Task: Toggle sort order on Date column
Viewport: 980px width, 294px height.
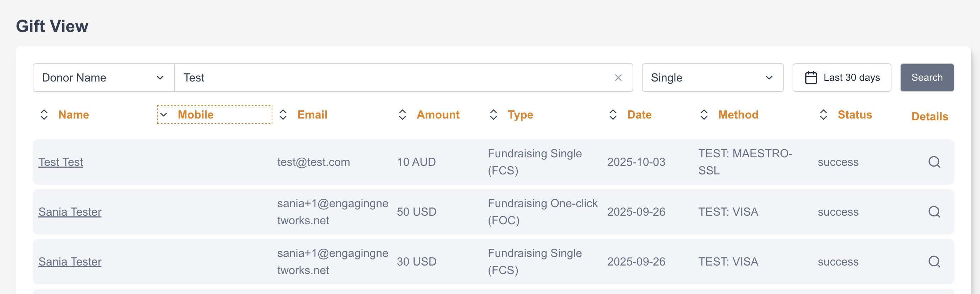Action: pos(613,115)
